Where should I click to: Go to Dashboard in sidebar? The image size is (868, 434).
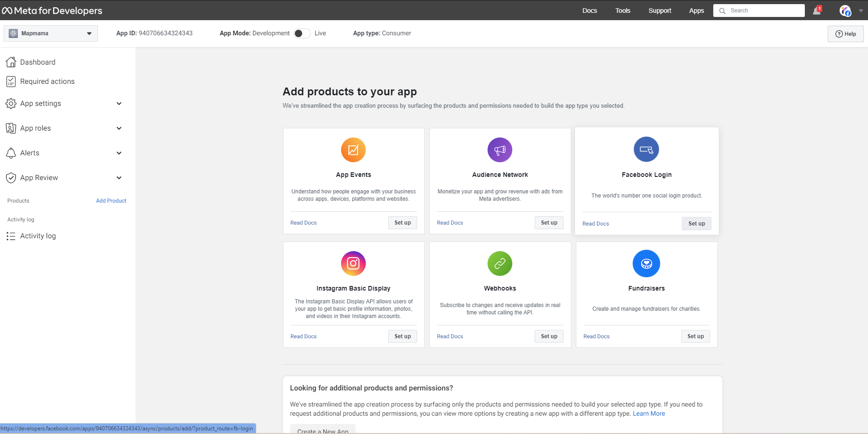click(x=38, y=62)
